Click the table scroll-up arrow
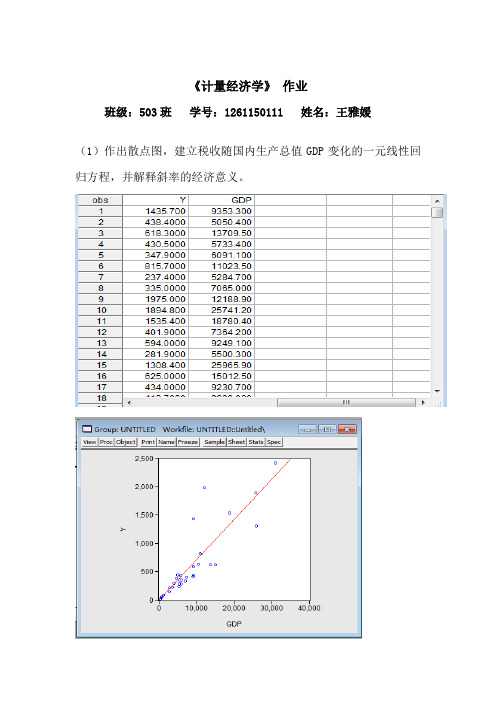 (x=437, y=201)
